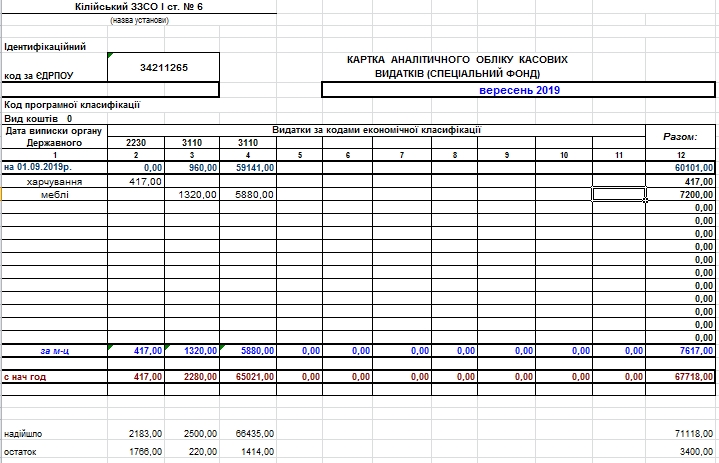This screenshot has height=463, width=719.
Task: Select the 'остаток' row label
Action: (x=20, y=452)
